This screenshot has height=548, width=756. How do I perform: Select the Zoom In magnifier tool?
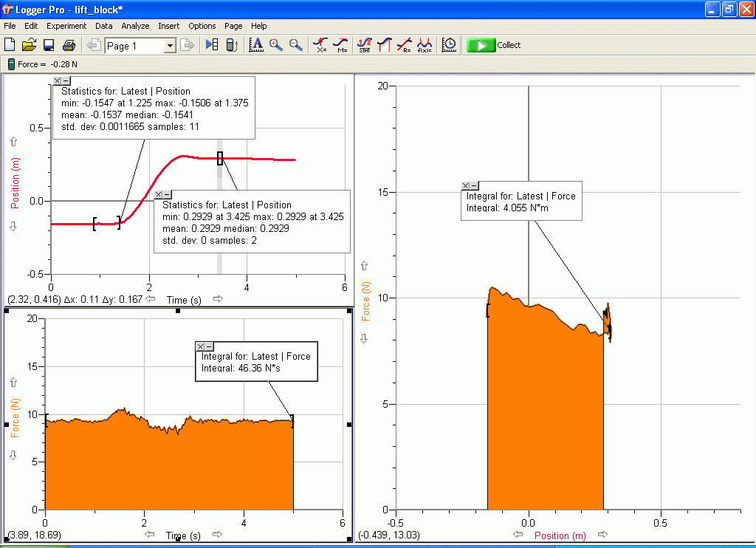pyautogui.click(x=276, y=45)
